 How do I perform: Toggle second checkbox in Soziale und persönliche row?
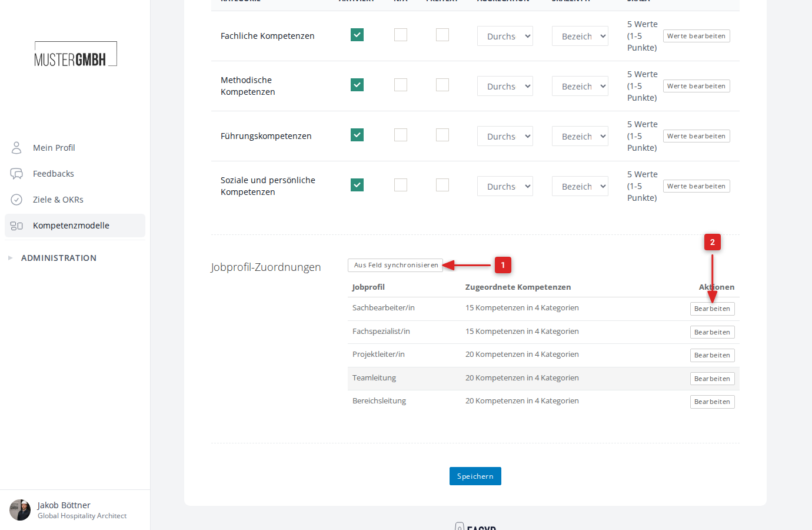click(x=401, y=185)
